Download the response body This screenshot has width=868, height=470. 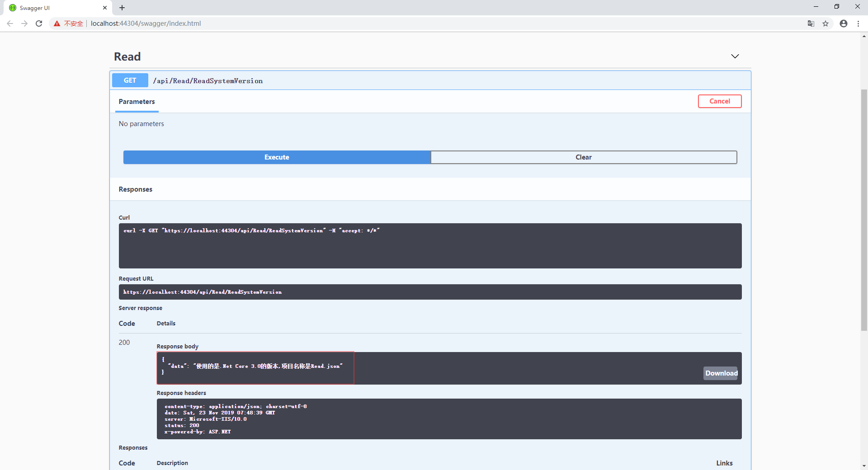click(721, 373)
